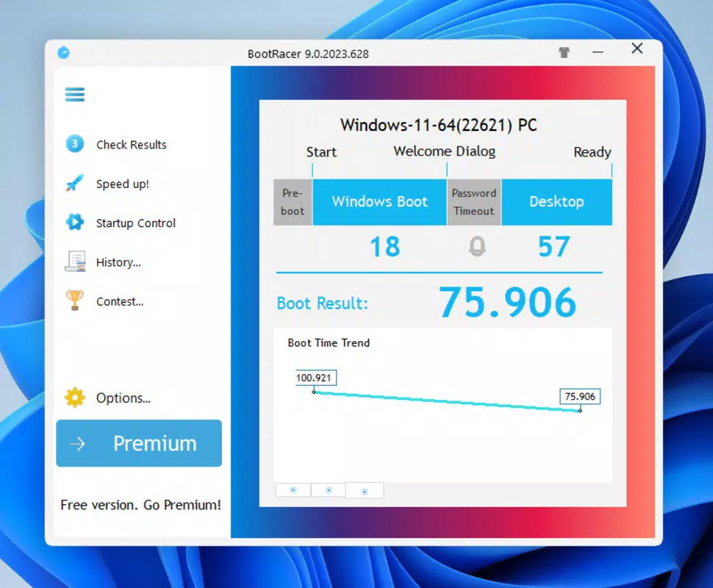Click the Premium button
Screen dimensions: 713x588
(x=139, y=443)
